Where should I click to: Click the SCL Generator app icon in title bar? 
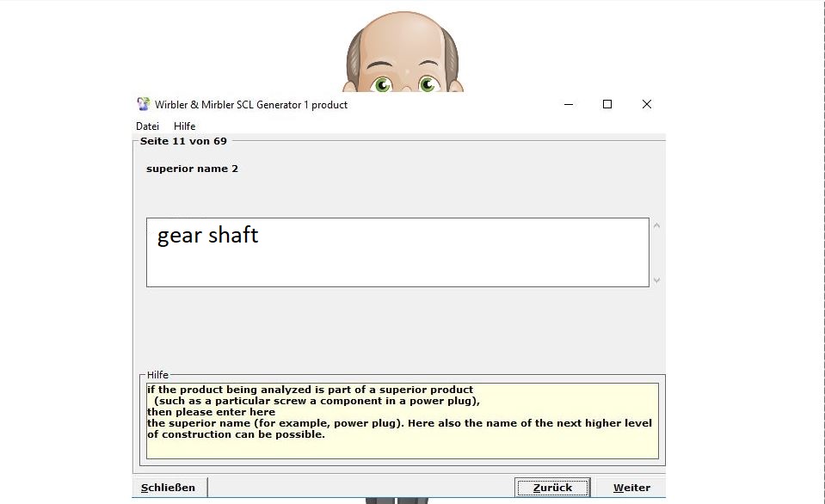pos(144,104)
